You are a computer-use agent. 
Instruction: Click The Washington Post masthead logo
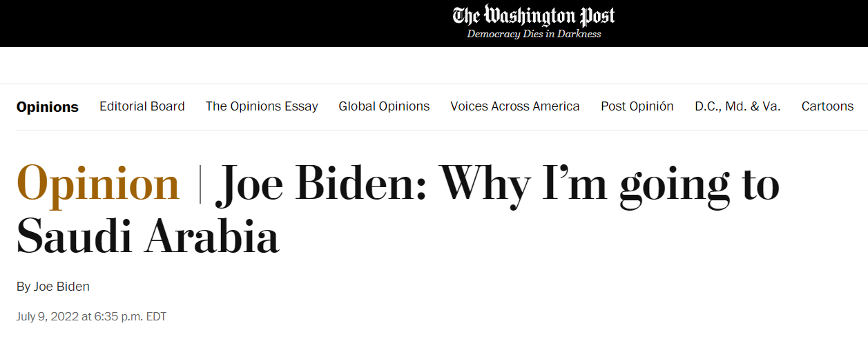tap(533, 16)
